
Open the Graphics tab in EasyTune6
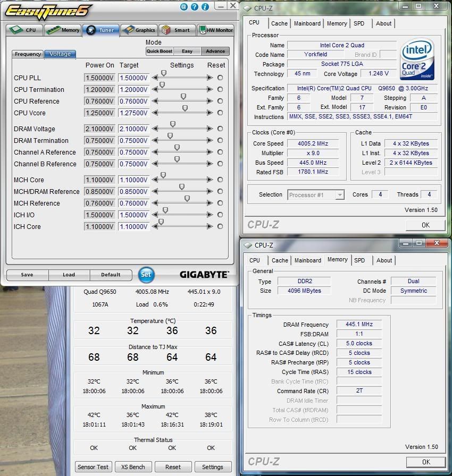139,30
